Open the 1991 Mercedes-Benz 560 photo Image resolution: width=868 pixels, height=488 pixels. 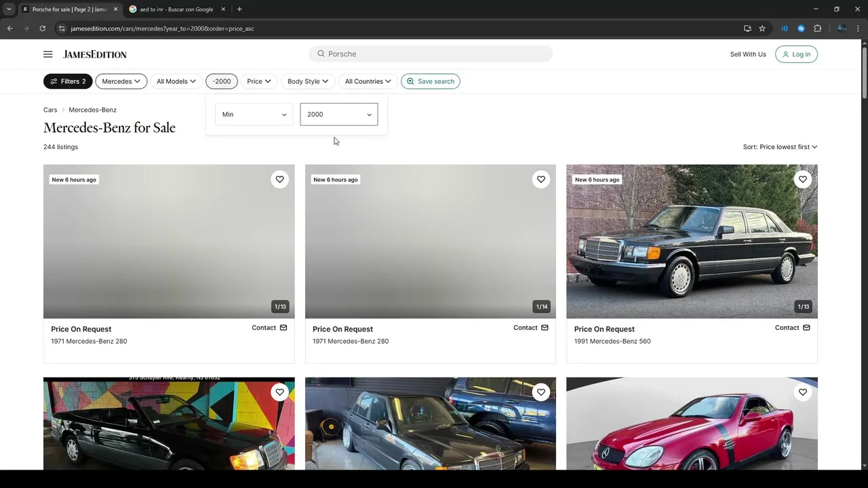tap(692, 241)
